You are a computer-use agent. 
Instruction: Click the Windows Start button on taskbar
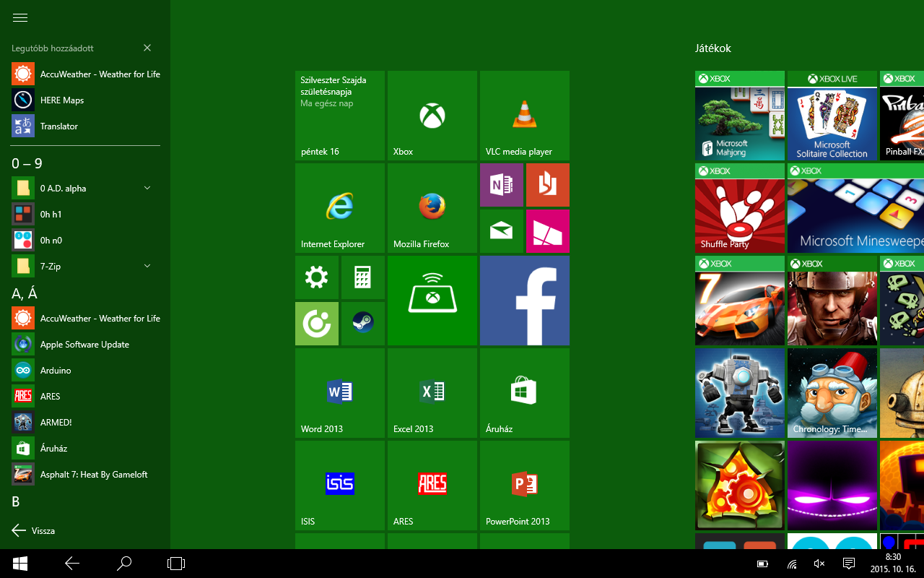pyautogui.click(x=20, y=564)
